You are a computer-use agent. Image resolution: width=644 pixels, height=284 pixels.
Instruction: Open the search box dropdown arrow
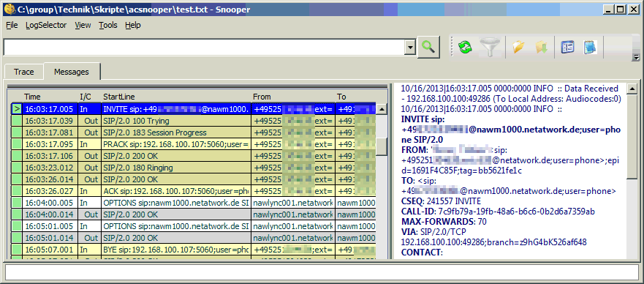click(x=410, y=48)
